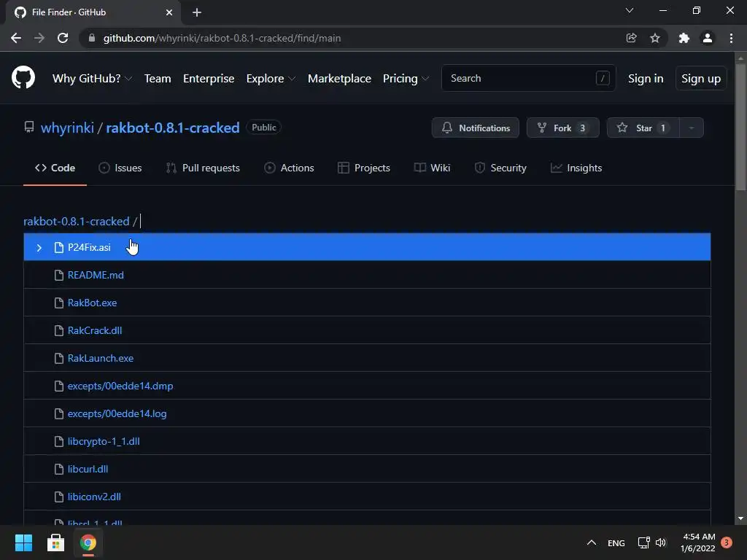Open libiconv2.dll file link
The height and width of the screenshot is (560, 747).
(94, 497)
